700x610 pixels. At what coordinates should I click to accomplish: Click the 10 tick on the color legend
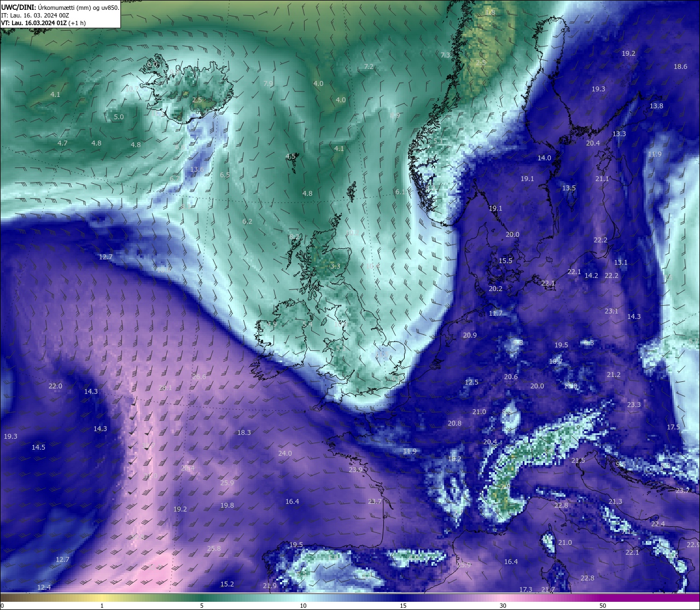coord(303,606)
